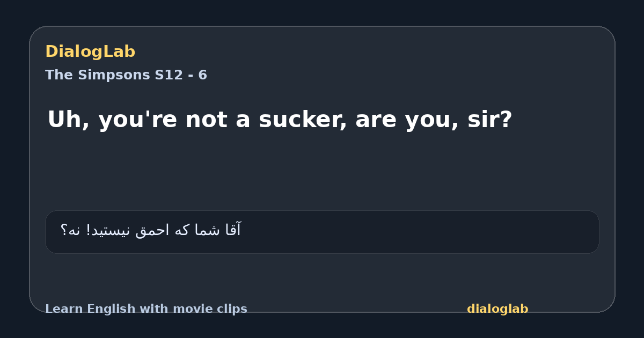Open the dialoglab footer link
This screenshot has width=644, height=338.
(497, 309)
